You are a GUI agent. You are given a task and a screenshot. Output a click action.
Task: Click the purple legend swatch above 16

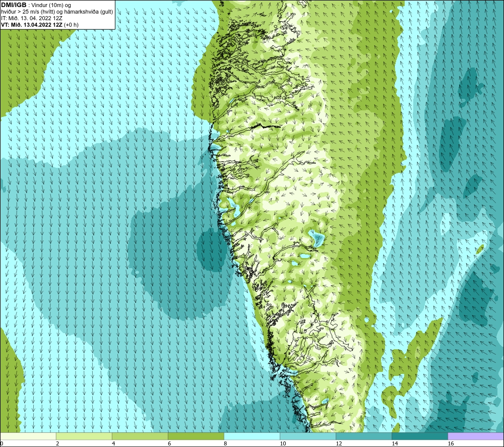[x=475, y=436]
